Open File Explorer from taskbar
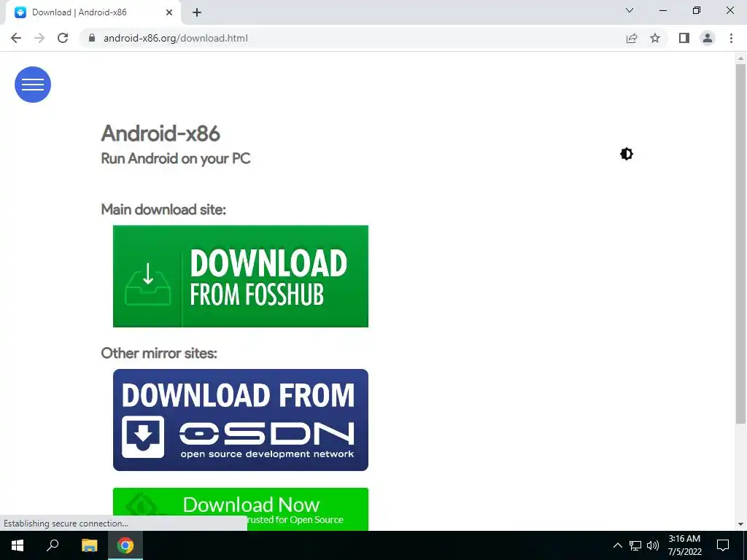This screenshot has width=747, height=560. pos(89,545)
